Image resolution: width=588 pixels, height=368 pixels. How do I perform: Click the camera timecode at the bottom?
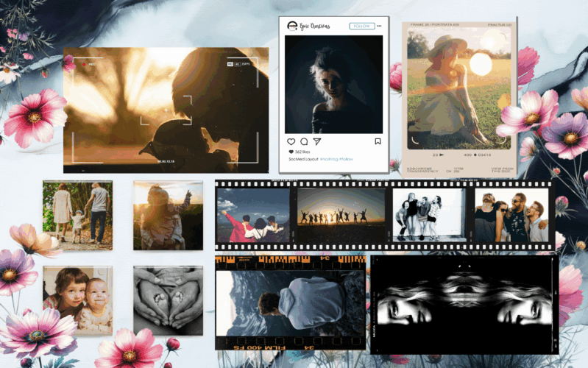(x=166, y=160)
